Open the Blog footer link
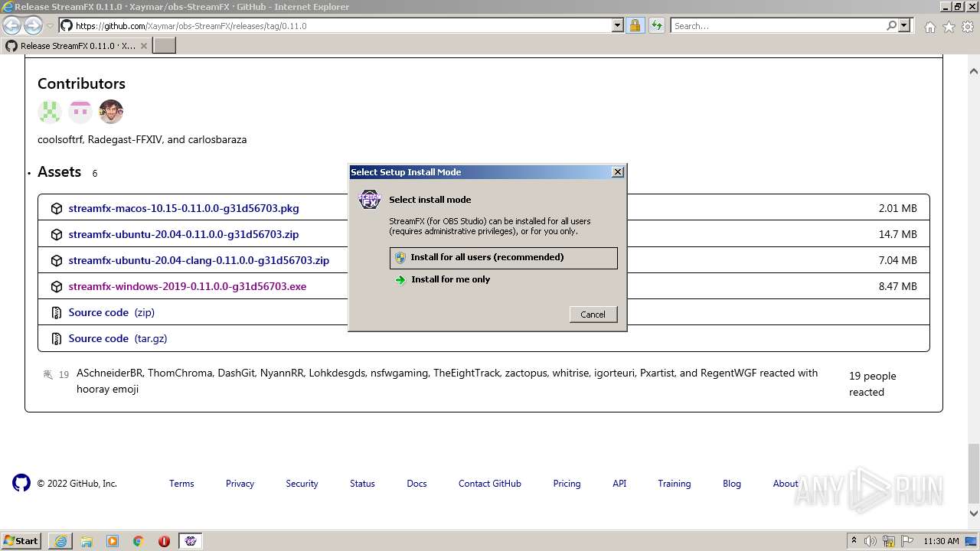The image size is (980, 551). [732, 484]
